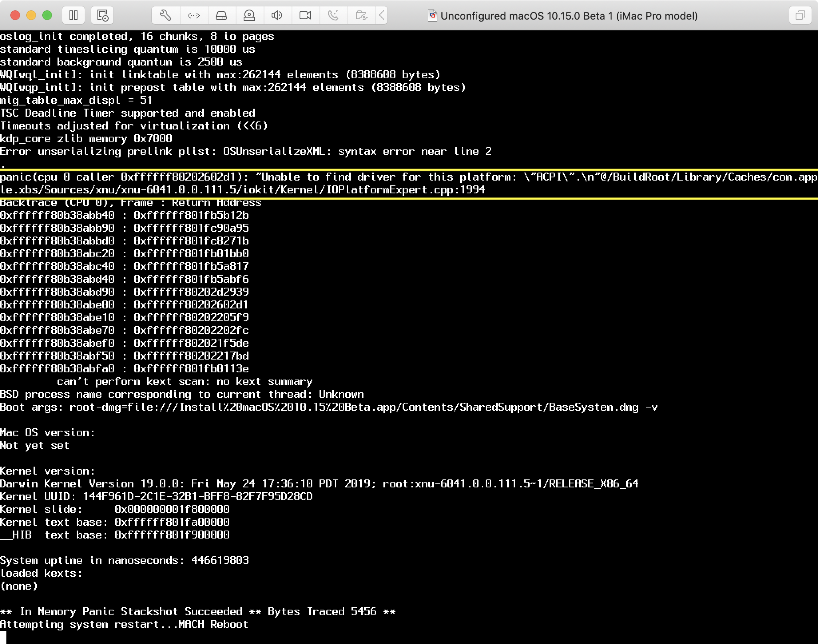Click backtrace row '0xffffff80b38abb40'
Image resolution: width=818 pixels, height=644 pixels.
[x=124, y=215]
